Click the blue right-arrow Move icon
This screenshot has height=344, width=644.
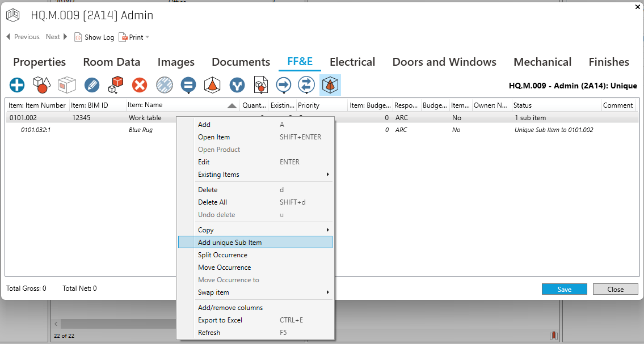coord(283,85)
